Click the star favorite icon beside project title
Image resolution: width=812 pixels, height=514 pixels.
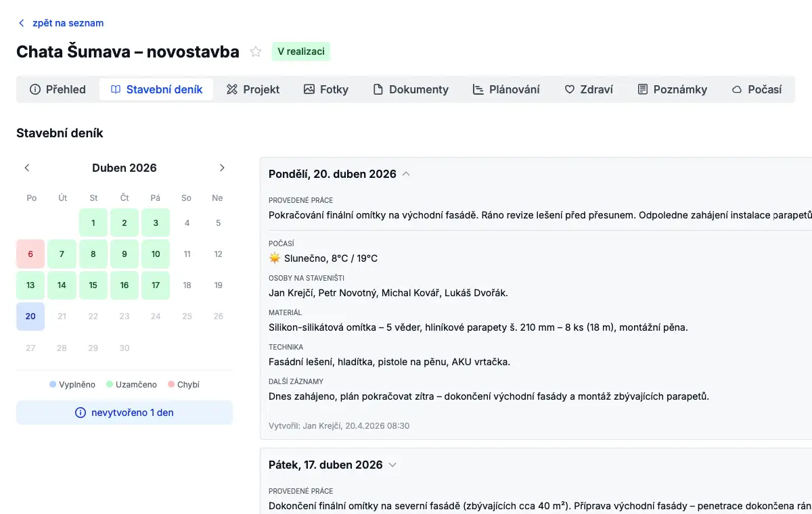pos(256,51)
